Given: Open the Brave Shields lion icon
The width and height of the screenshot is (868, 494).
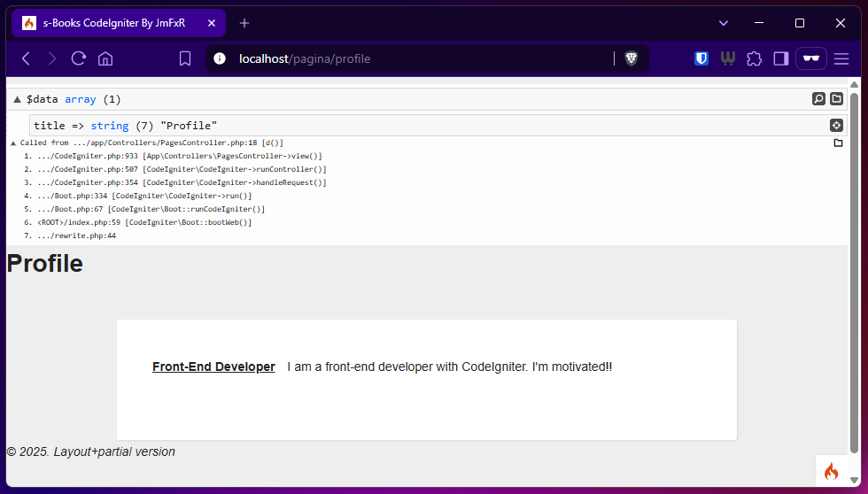Looking at the screenshot, I should point(632,58).
